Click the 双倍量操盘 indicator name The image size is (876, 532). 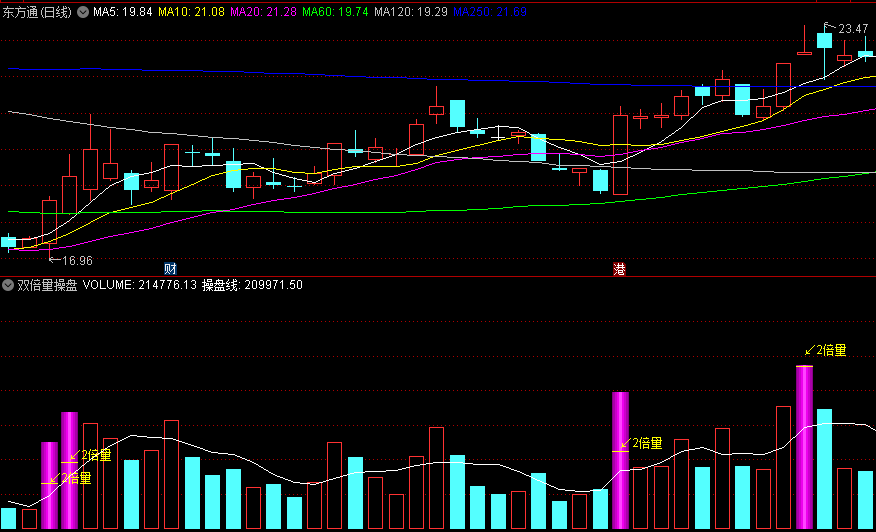pos(47,286)
